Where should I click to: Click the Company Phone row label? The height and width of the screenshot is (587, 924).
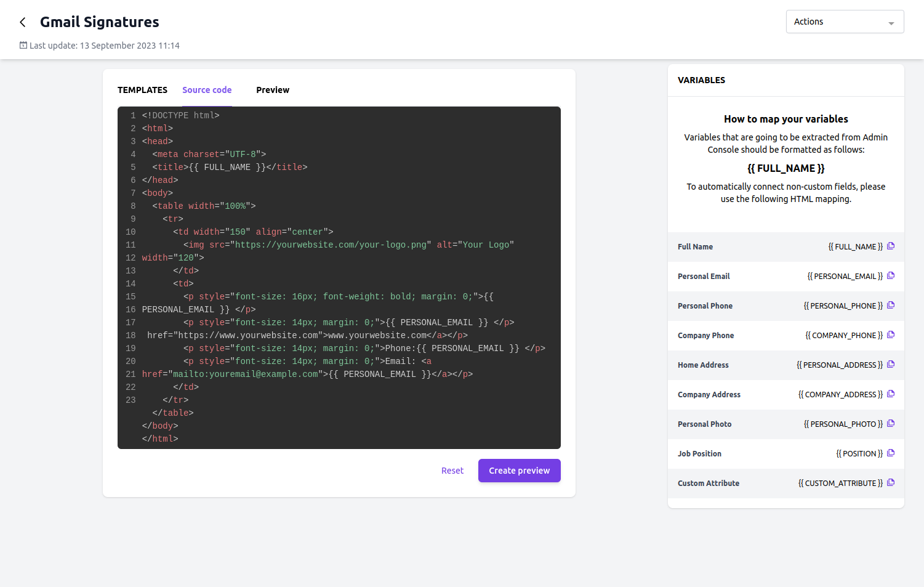point(705,336)
